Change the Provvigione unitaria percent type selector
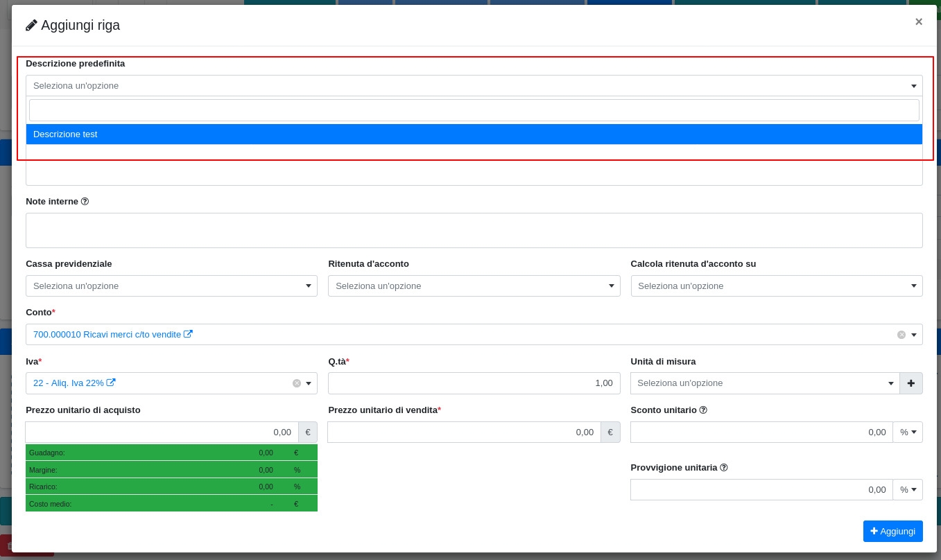The width and height of the screenshot is (941, 560). (x=907, y=490)
